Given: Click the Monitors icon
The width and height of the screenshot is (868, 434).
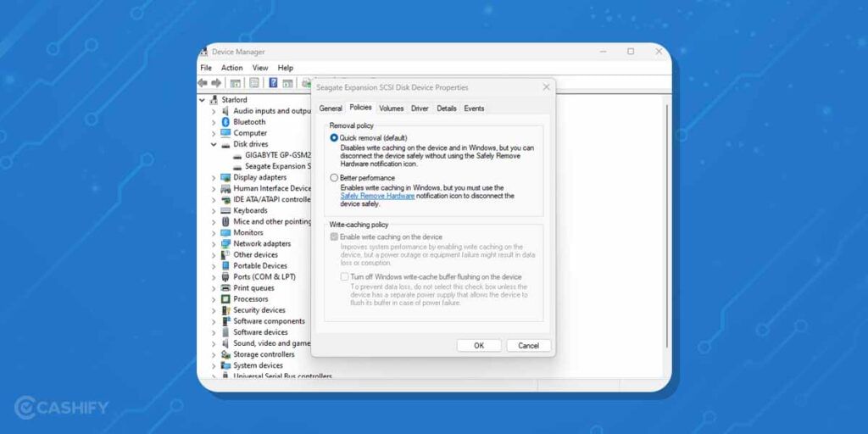Looking at the screenshot, I should 225,232.
